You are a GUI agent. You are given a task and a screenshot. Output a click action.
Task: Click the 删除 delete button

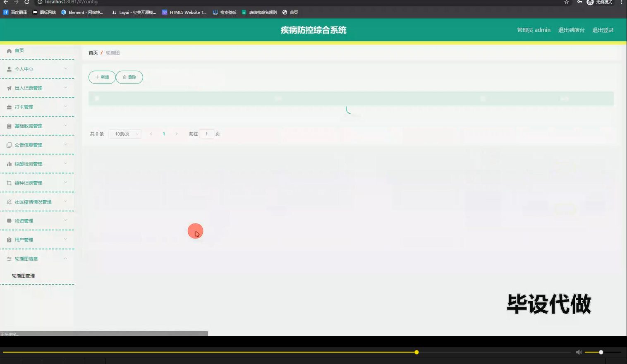(x=129, y=77)
